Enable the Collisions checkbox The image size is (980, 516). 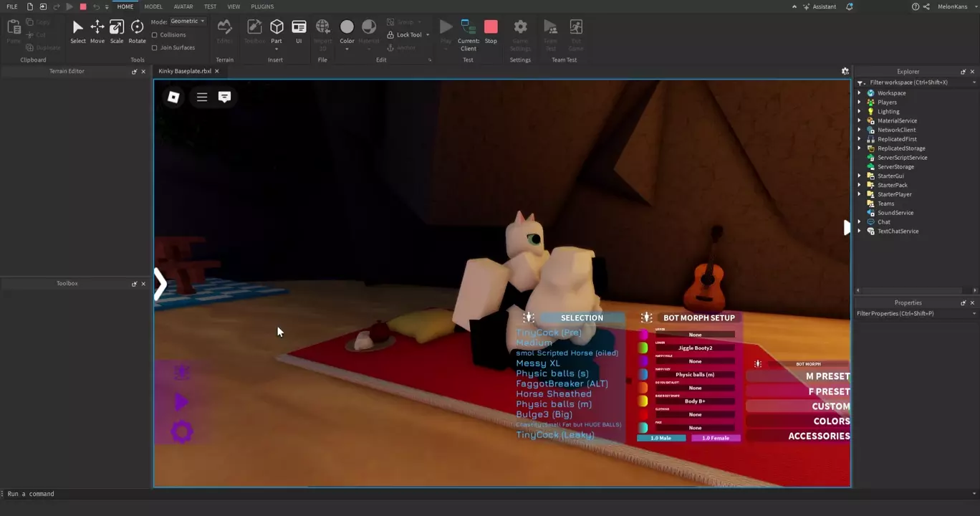(155, 35)
